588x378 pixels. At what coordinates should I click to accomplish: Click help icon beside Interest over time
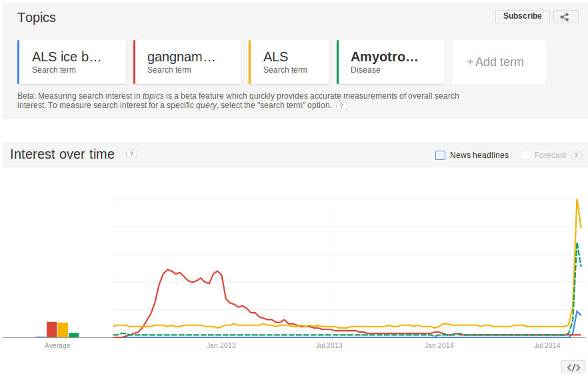tap(131, 154)
